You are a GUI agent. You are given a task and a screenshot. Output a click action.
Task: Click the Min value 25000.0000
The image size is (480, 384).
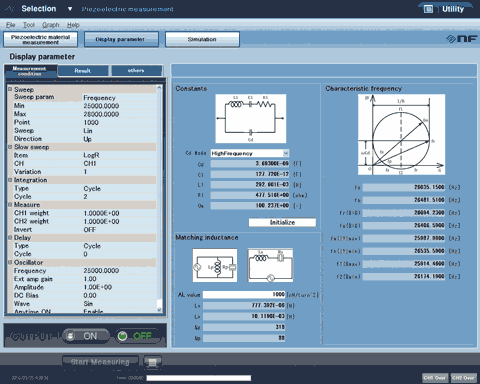tap(101, 106)
